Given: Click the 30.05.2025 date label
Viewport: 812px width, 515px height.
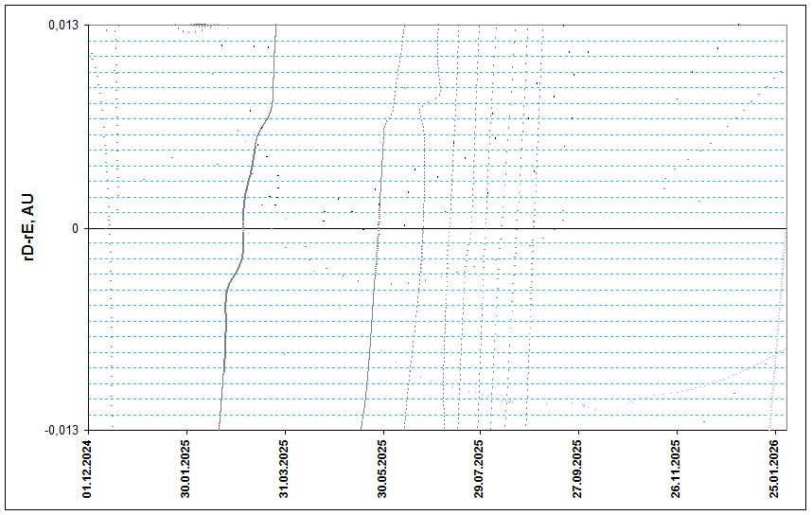Looking at the screenshot, I should 382,470.
